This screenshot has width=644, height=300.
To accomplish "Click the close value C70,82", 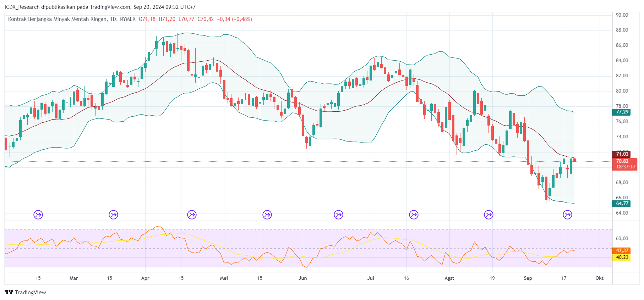I will (206, 19).
